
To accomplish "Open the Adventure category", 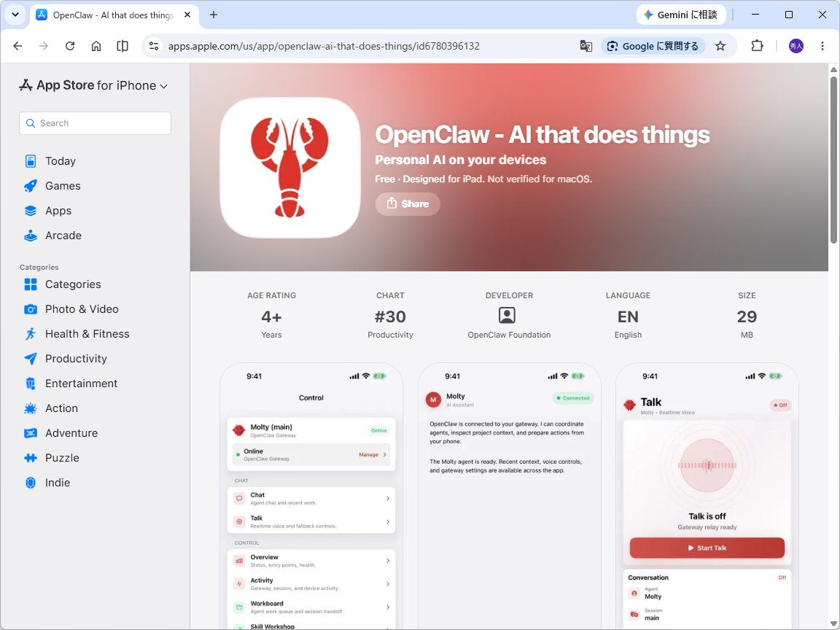I will tap(61, 433).
